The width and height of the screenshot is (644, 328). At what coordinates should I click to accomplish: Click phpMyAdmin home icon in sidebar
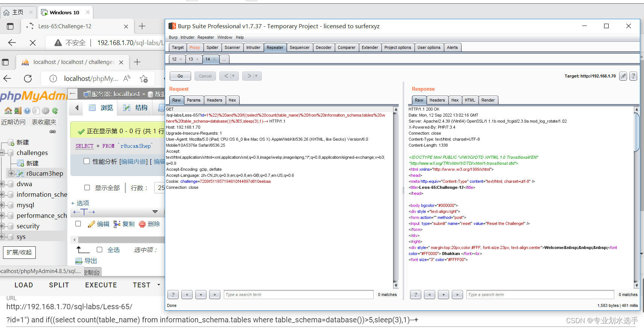point(8,111)
